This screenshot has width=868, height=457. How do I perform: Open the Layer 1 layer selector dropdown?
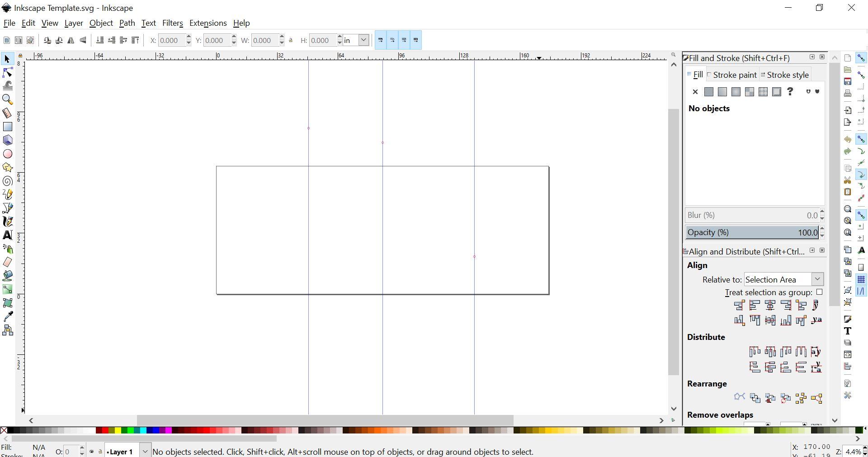coord(145,451)
